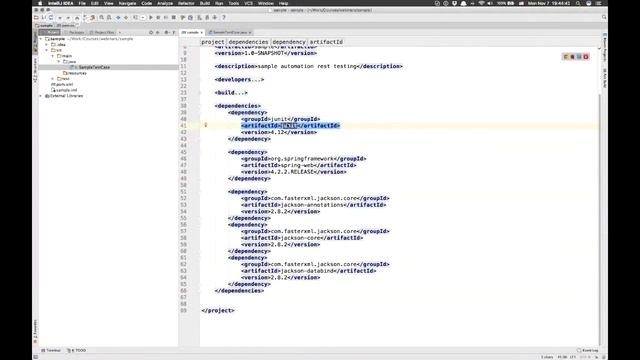
Task: Click the Help question mark toolbar icon
Action: point(224,18)
